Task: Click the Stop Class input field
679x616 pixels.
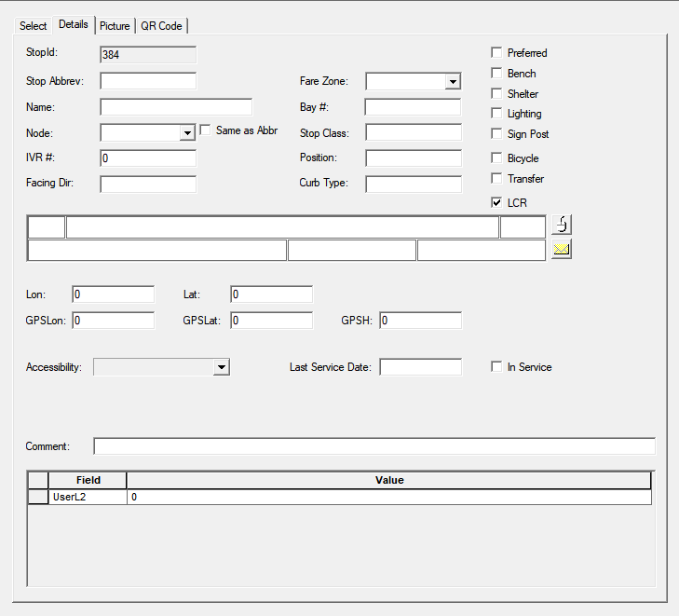Action: (414, 132)
